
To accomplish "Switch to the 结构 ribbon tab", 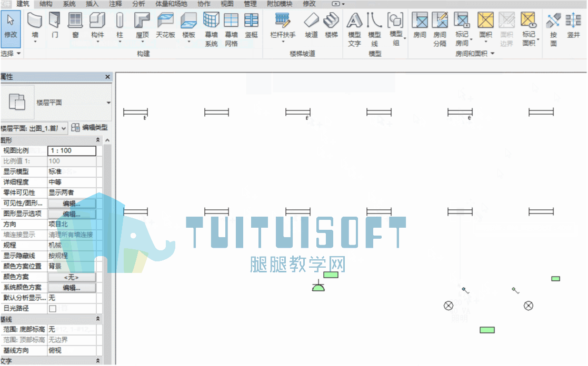I will pyautogui.click(x=46, y=4).
